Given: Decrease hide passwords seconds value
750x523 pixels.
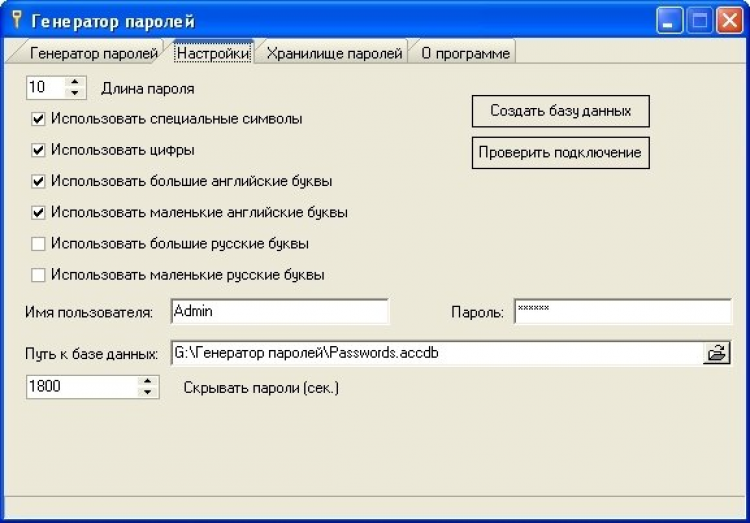Looking at the screenshot, I should 148,391.
